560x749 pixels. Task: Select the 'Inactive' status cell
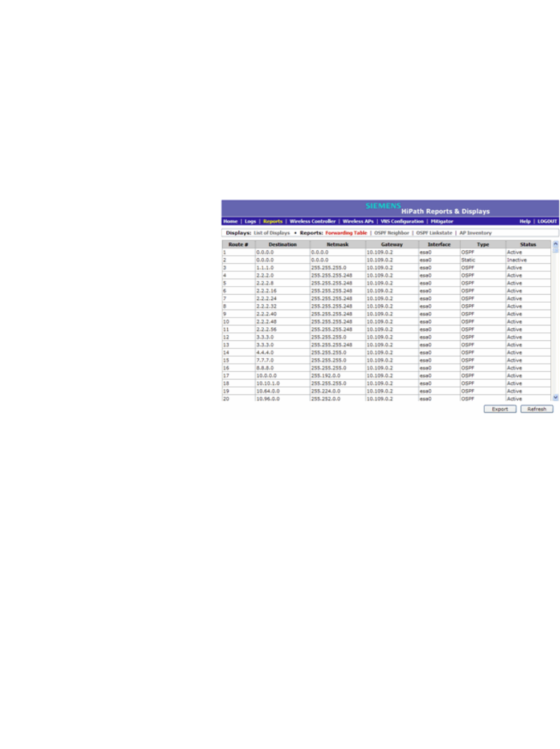[x=528, y=260]
